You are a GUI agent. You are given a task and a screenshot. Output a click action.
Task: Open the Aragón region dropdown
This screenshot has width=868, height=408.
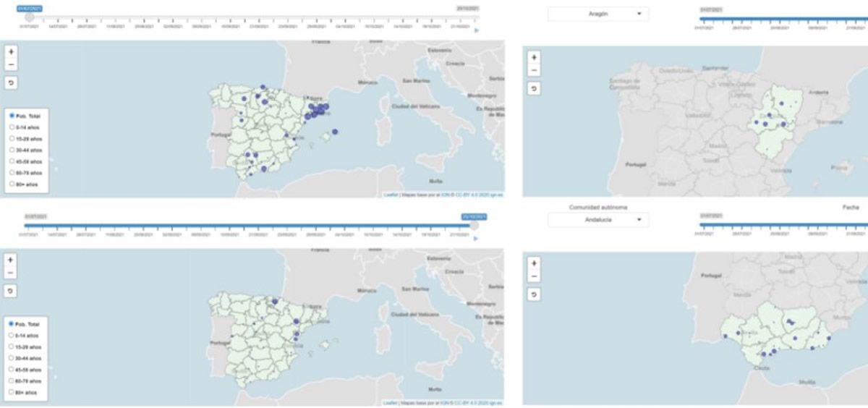(x=597, y=14)
